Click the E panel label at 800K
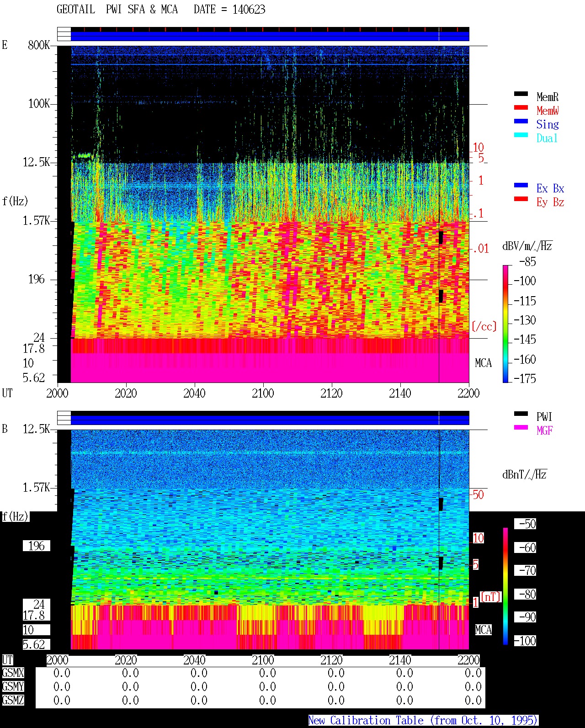The height and width of the screenshot is (728, 585). tap(5, 45)
